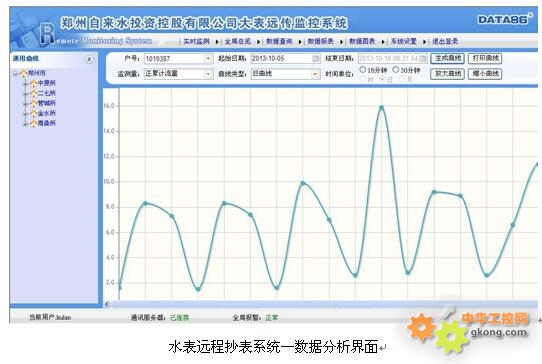Select the 30分钟 time unit radio button
The height and width of the screenshot is (364, 542).
(x=396, y=70)
